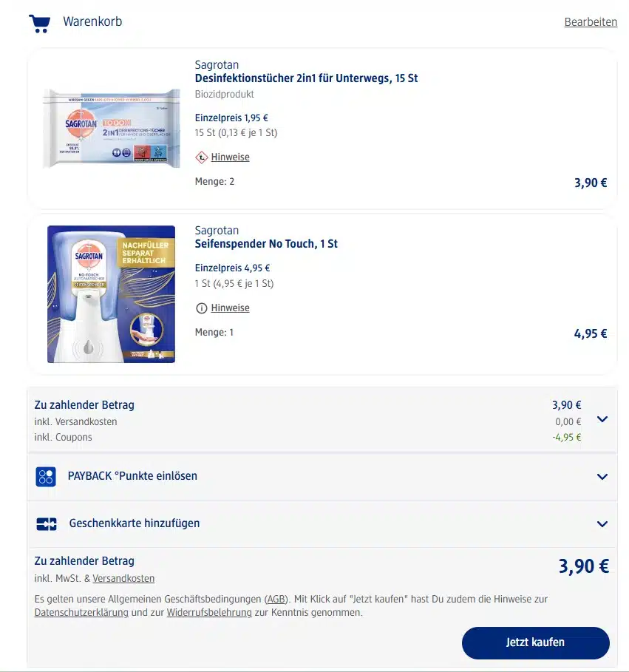The width and height of the screenshot is (629, 672).
Task: Click the hazard warning icon for Desinfektionstücher
Action: pos(201,157)
